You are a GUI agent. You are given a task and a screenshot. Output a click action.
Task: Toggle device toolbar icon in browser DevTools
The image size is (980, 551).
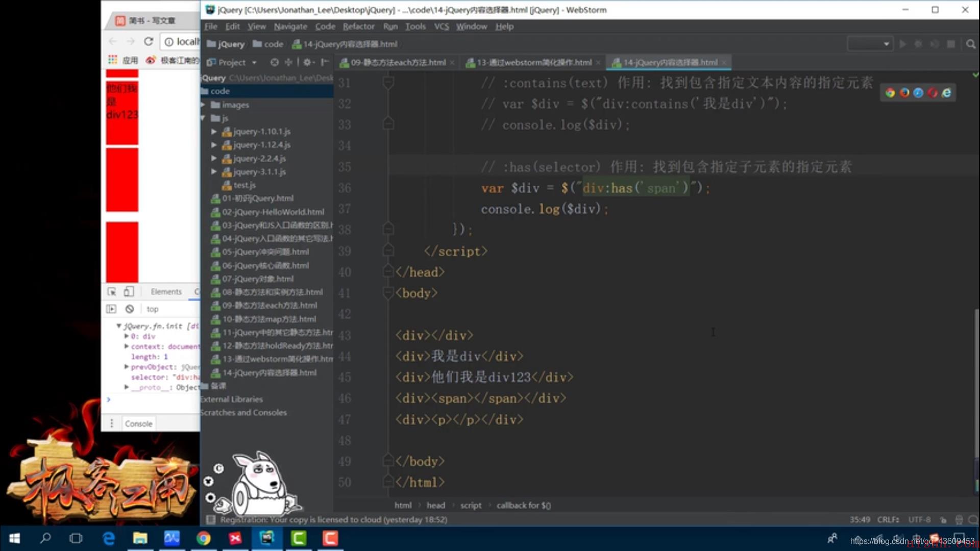[x=129, y=291]
